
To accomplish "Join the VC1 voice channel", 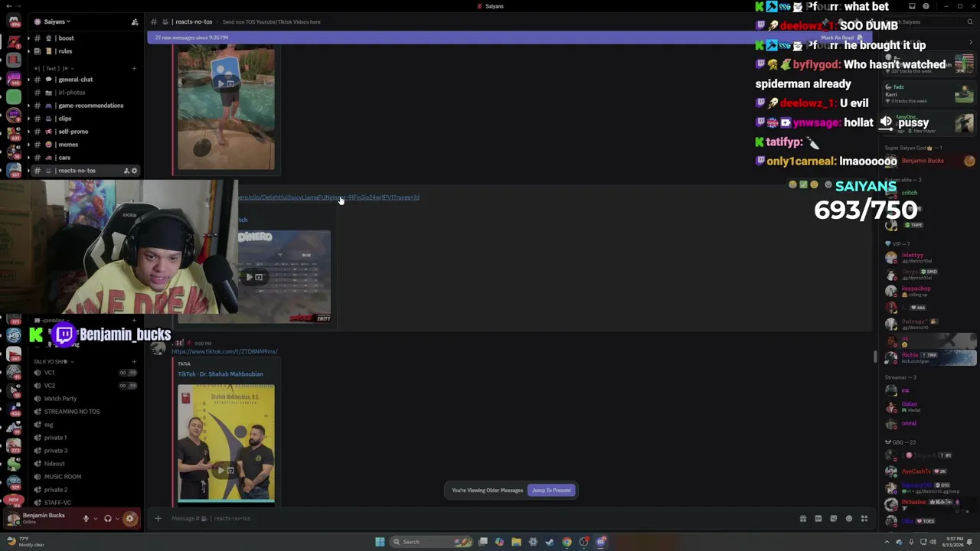I will pos(84,373).
